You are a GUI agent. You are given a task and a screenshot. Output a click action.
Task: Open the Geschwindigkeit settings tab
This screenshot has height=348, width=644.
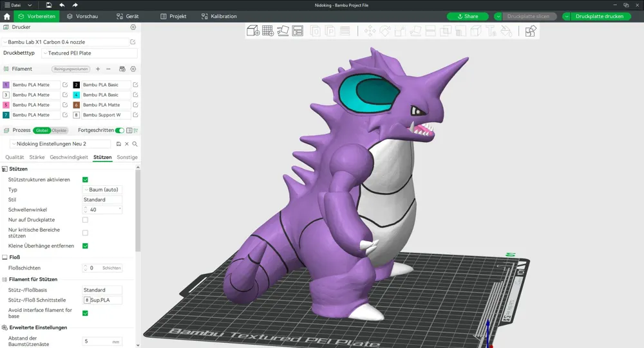(x=69, y=157)
